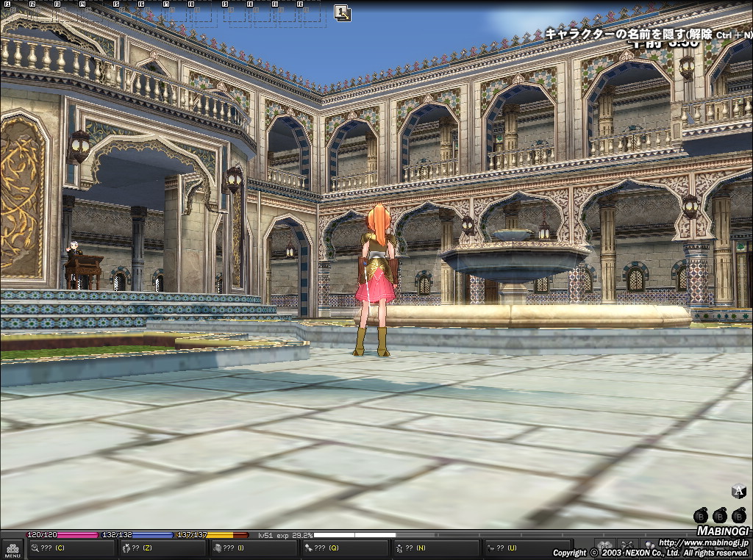Click the middle bomb 'B' icon
The width and height of the screenshot is (753, 560).
719,516
